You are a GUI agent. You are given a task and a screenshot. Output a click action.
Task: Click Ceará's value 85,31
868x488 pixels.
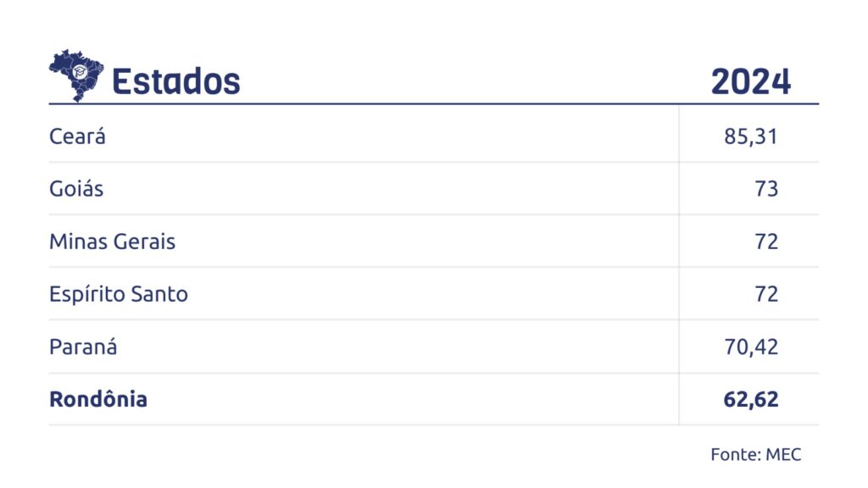click(x=751, y=136)
